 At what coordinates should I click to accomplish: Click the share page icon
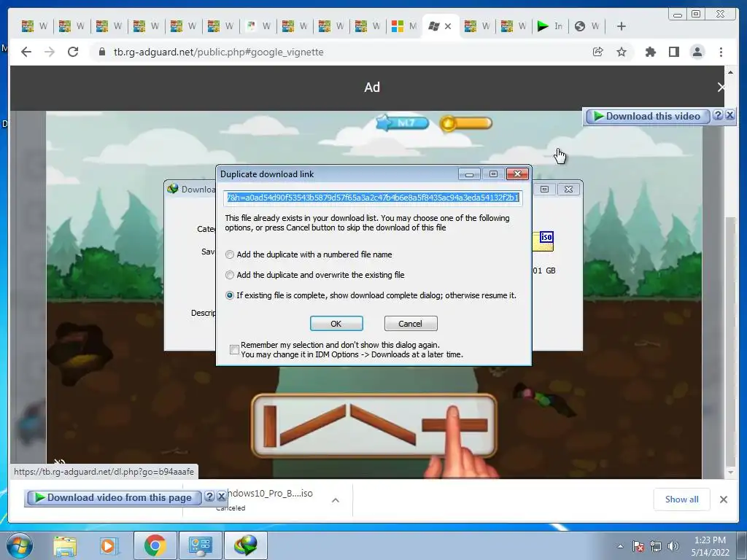tap(598, 52)
